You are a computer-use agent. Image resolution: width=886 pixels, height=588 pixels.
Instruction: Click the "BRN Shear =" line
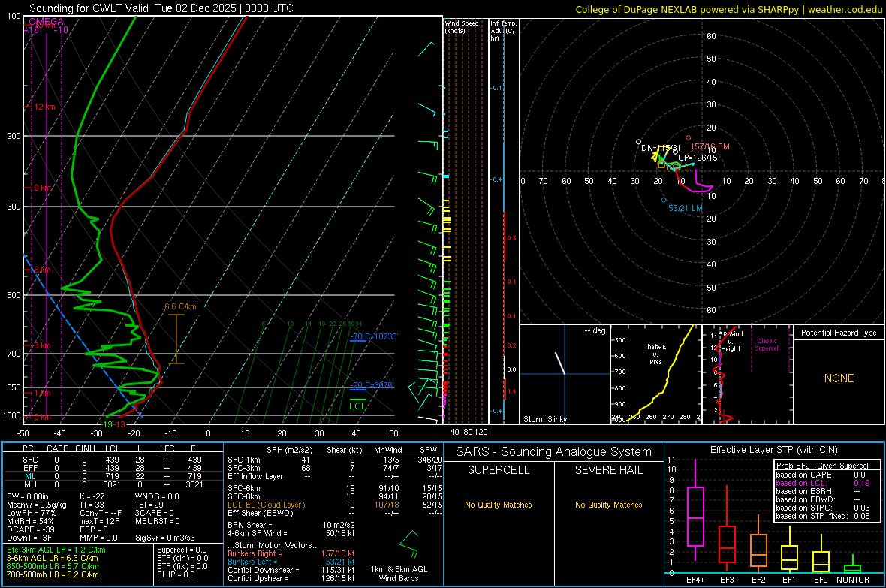click(291, 525)
